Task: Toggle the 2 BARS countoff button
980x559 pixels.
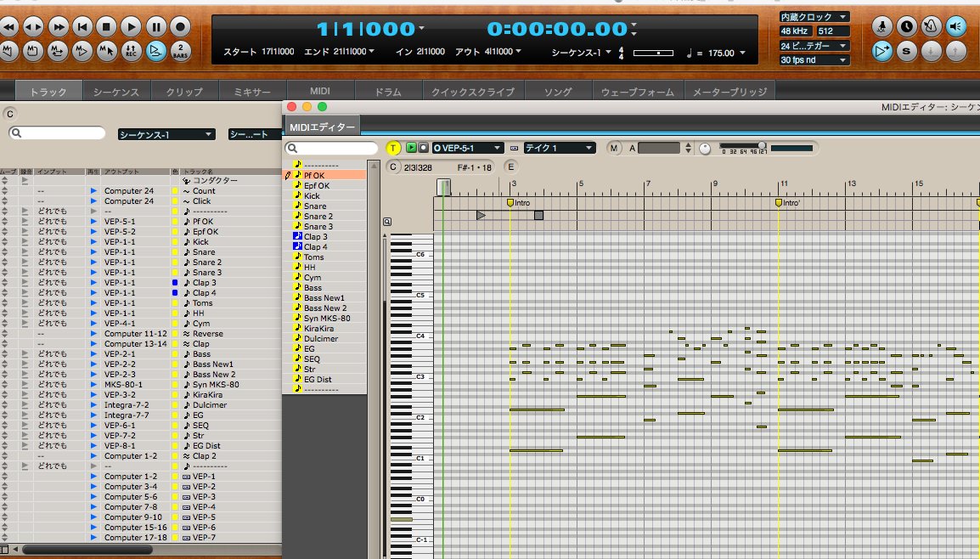Action: (180, 51)
